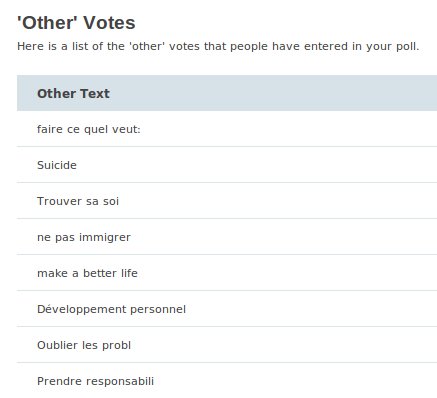This screenshot has width=437, height=398.
Task: Click the 'Oublier les probl' row
Action: [227, 345]
